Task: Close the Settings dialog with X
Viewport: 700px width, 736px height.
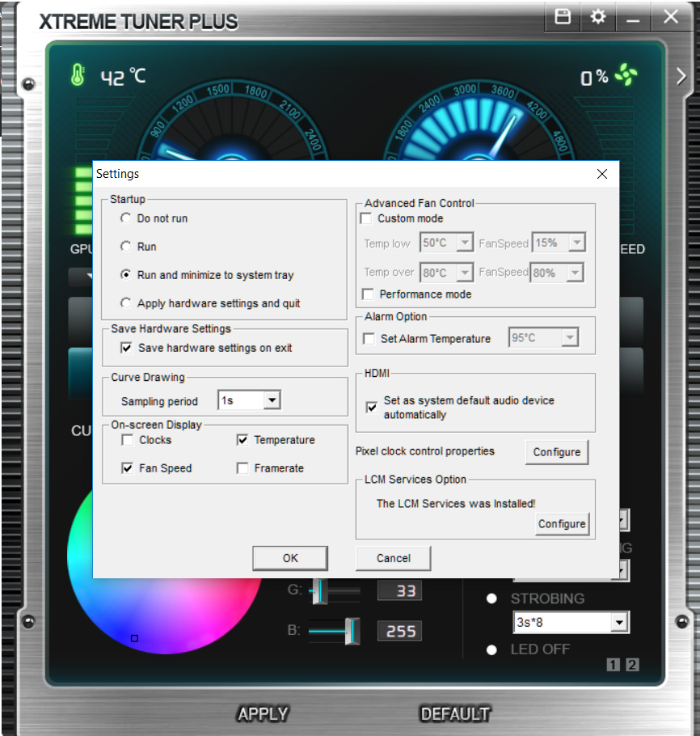Action: pos(602,174)
